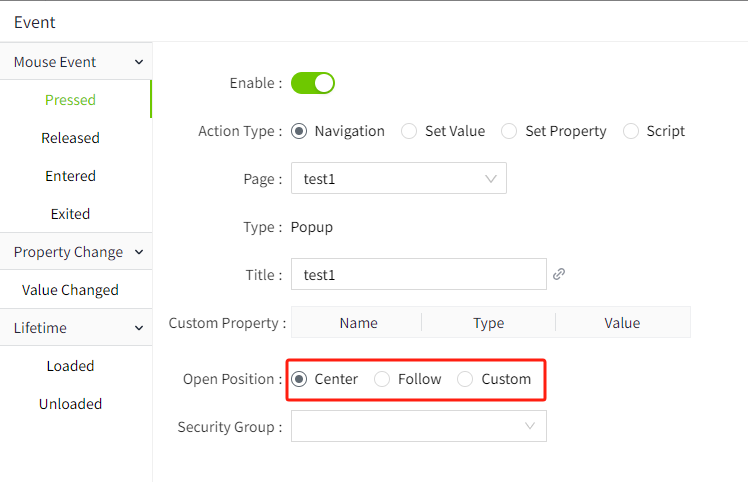This screenshot has width=748, height=482.
Task: Click the Title input field
Action: [418, 275]
